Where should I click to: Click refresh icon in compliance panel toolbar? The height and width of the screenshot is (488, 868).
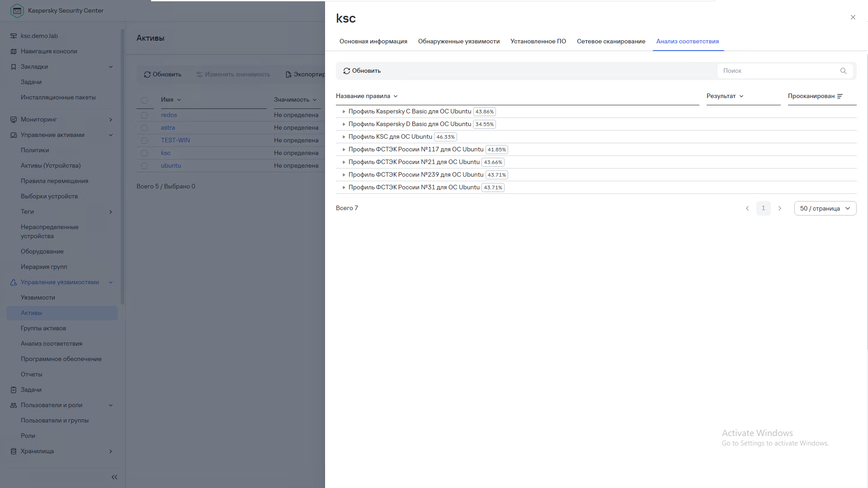click(347, 71)
